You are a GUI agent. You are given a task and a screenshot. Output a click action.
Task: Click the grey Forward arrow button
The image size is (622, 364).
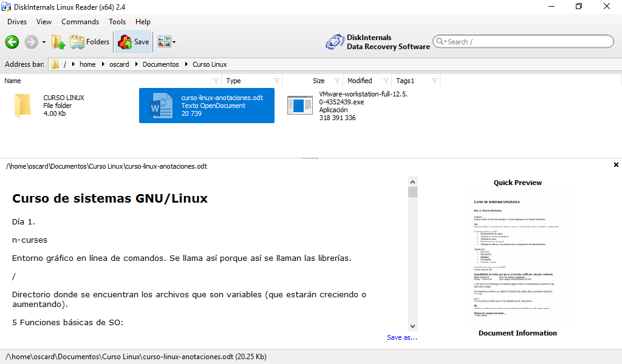(31, 42)
